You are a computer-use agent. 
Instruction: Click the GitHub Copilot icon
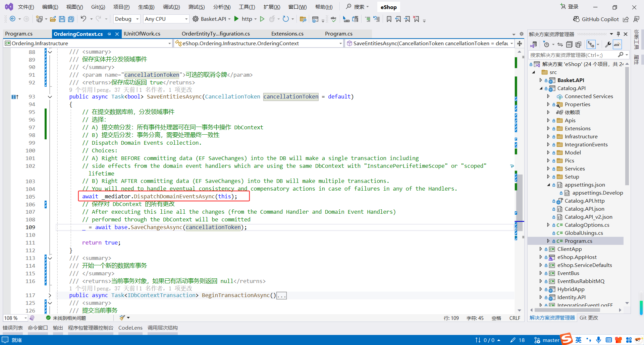coord(576,19)
